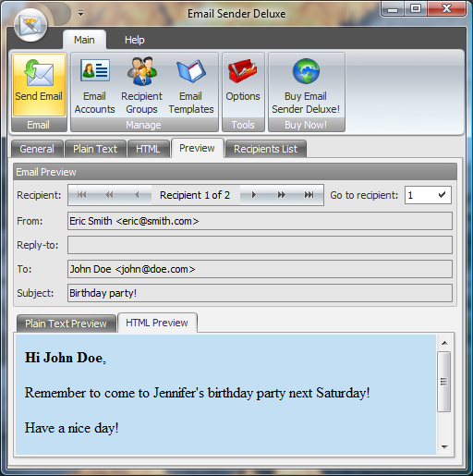The image size is (473, 476).
Task: Switch to the Plain Text Preview tab
Action: (66, 323)
